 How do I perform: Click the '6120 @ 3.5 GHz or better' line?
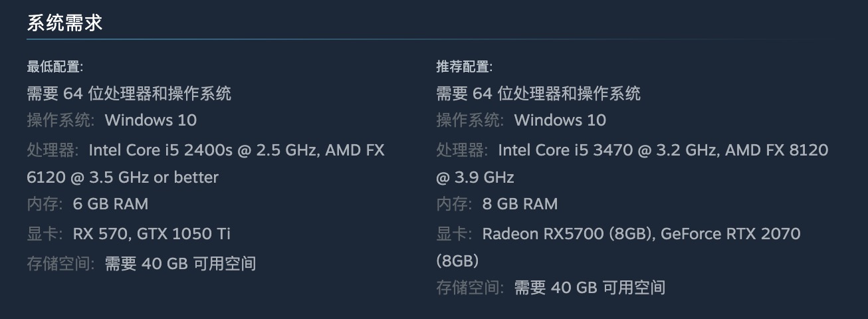tap(122, 177)
